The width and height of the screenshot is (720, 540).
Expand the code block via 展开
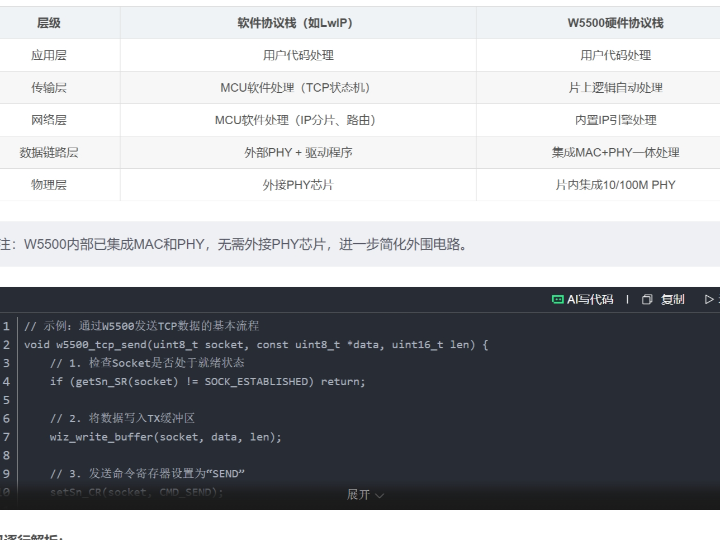point(358,495)
